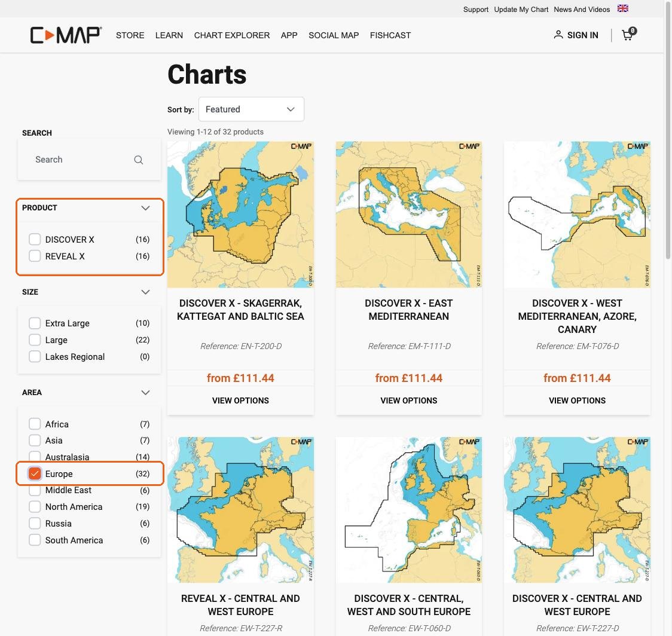Check the Russia area filter
The width and height of the screenshot is (672, 636).
click(35, 523)
